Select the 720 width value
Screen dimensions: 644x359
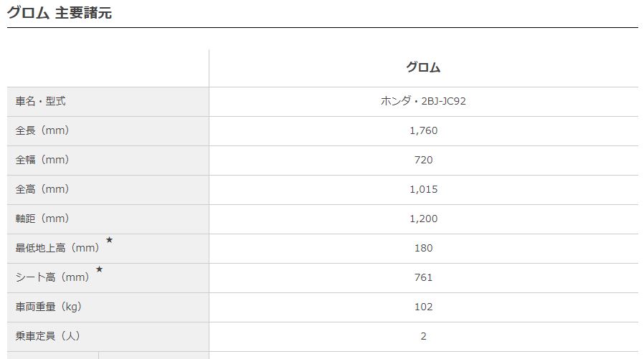coord(423,160)
